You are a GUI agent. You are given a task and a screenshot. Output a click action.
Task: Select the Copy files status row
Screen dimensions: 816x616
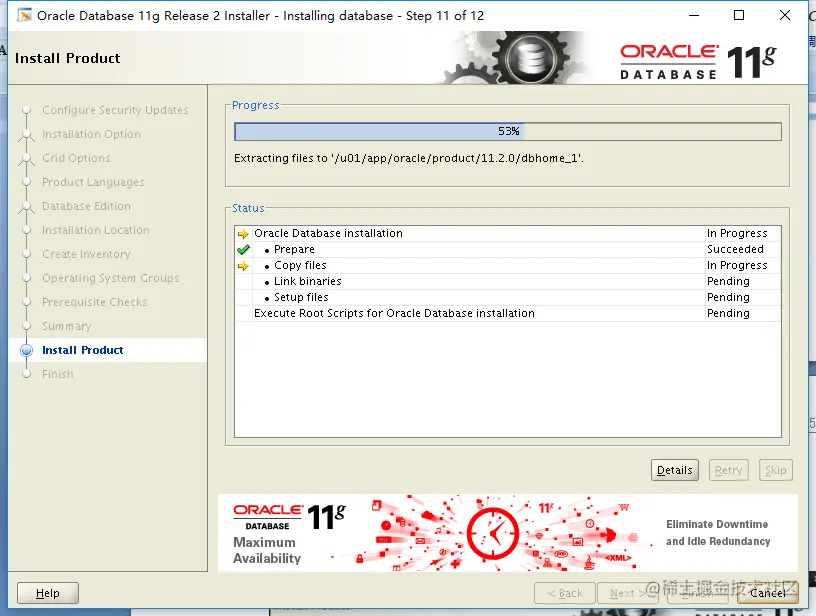coord(508,266)
